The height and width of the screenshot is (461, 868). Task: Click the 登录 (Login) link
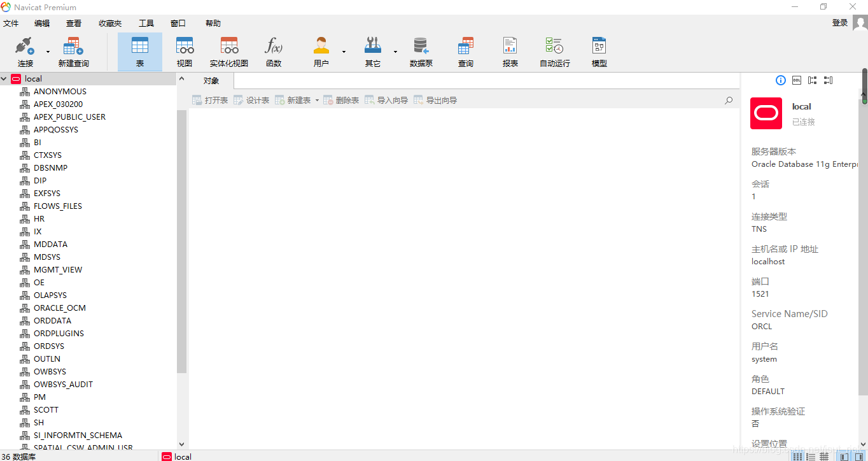[x=839, y=22]
